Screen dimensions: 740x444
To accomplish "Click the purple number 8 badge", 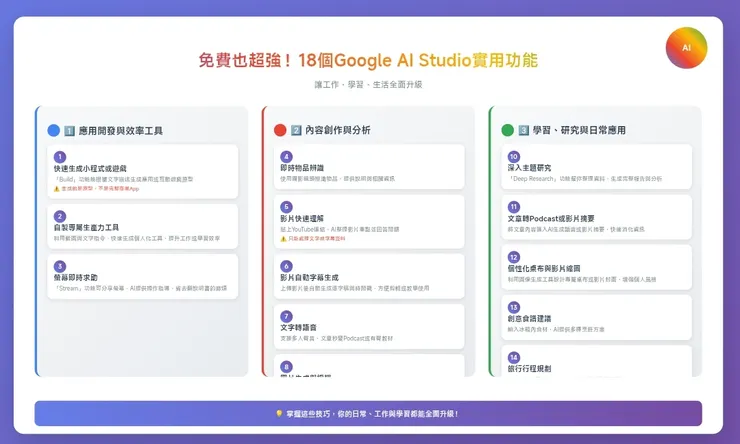I will 286,367.
